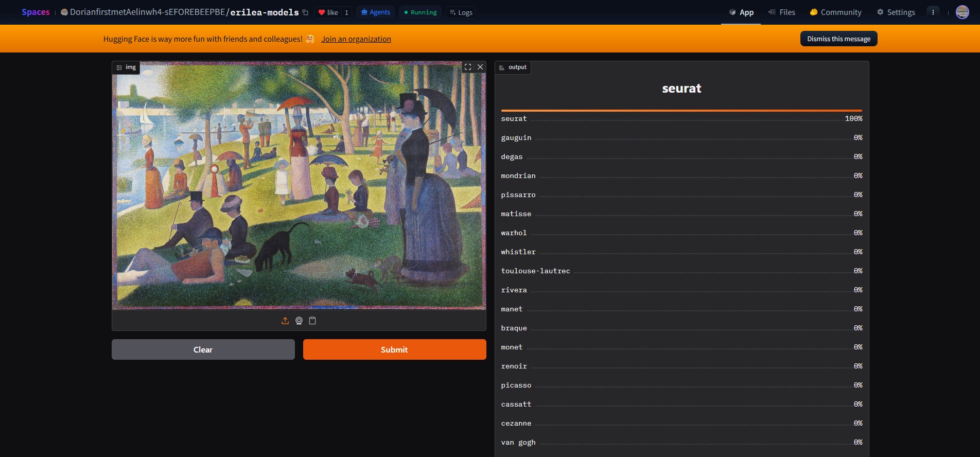Click the 'cezanne' label row

coord(681,424)
